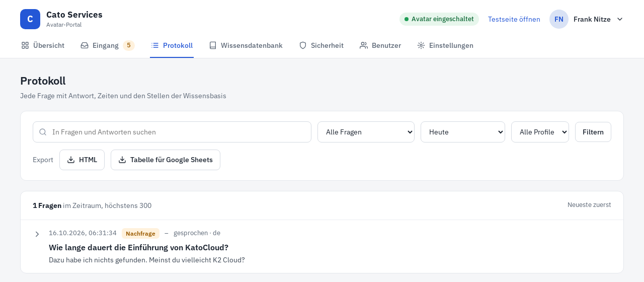The height and width of the screenshot is (282, 644).
Task: Export Tabelle für Google Sheets
Action: (x=166, y=160)
